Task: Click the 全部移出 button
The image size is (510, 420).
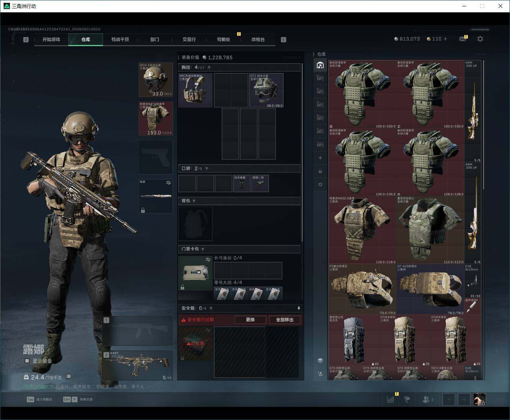Action: pos(285,320)
